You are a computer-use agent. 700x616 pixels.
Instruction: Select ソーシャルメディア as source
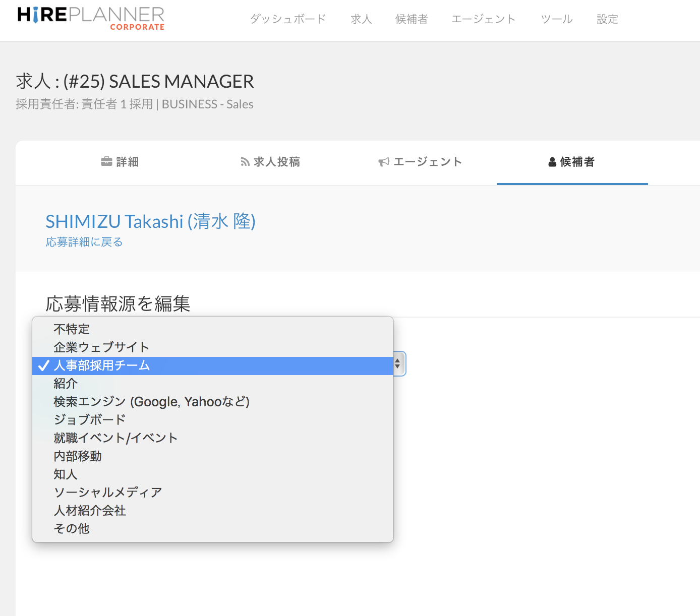coord(108,492)
